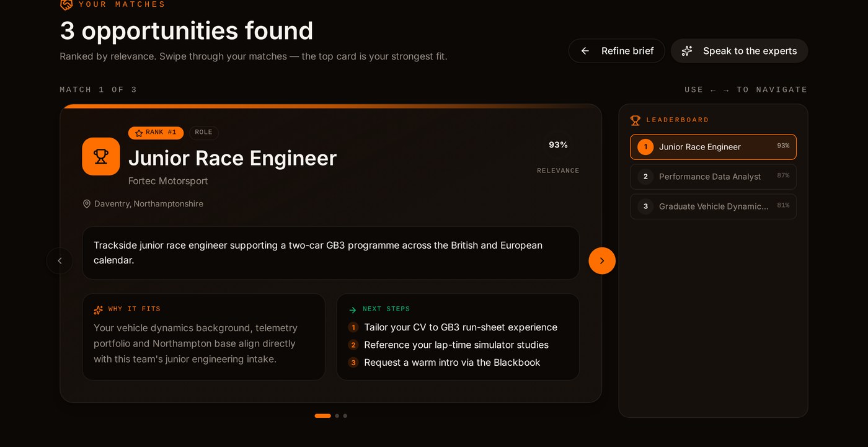Image resolution: width=868 pixels, height=447 pixels.
Task: Click the active first pagination dot
Action: tap(323, 416)
